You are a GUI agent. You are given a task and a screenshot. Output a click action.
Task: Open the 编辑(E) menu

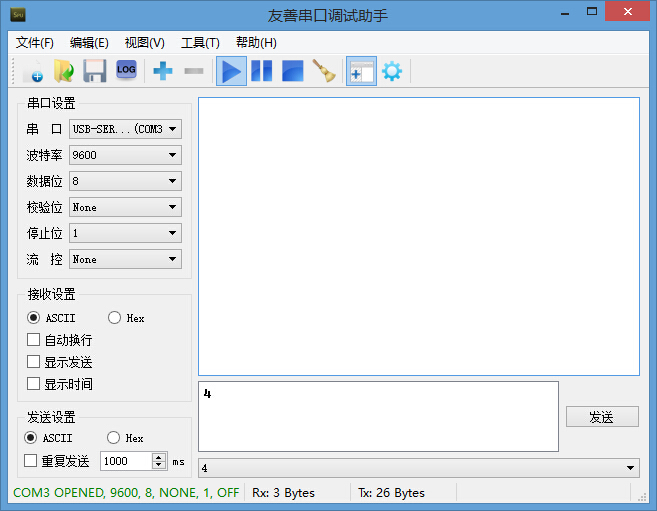(x=89, y=43)
